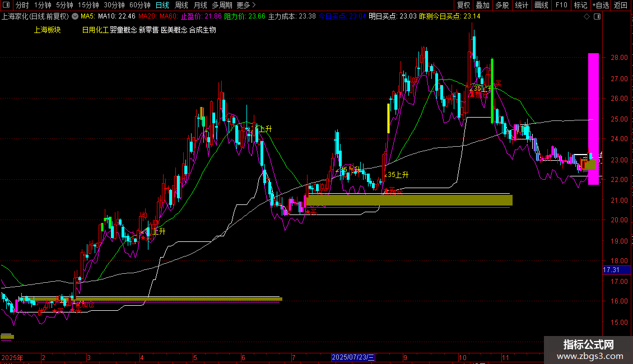This screenshot has height=364, width=633.
Task: Click the 17.31 price cursor label
Action: [616, 270]
